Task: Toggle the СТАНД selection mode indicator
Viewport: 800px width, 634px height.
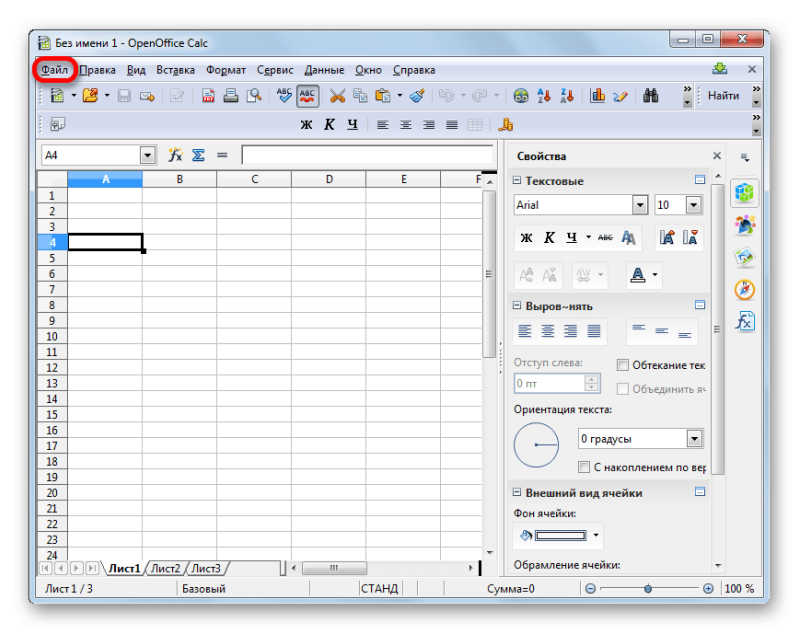Action: click(x=379, y=589)
